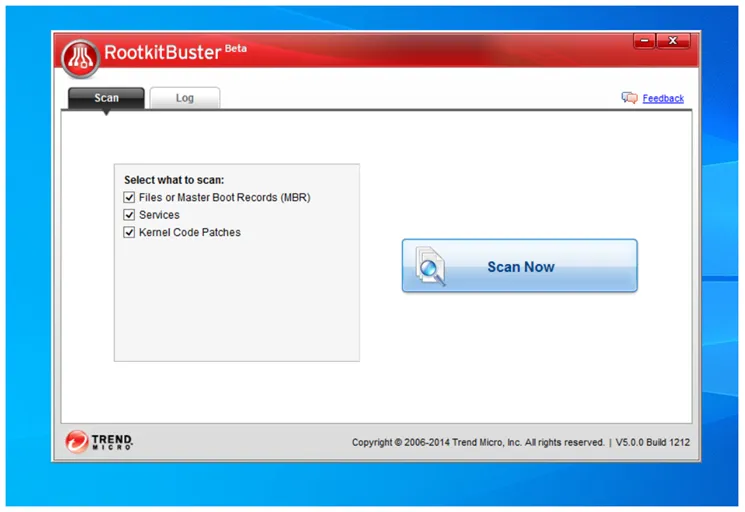Open the Feedback link
Screen dimensions: 745x512
point(663,98)
